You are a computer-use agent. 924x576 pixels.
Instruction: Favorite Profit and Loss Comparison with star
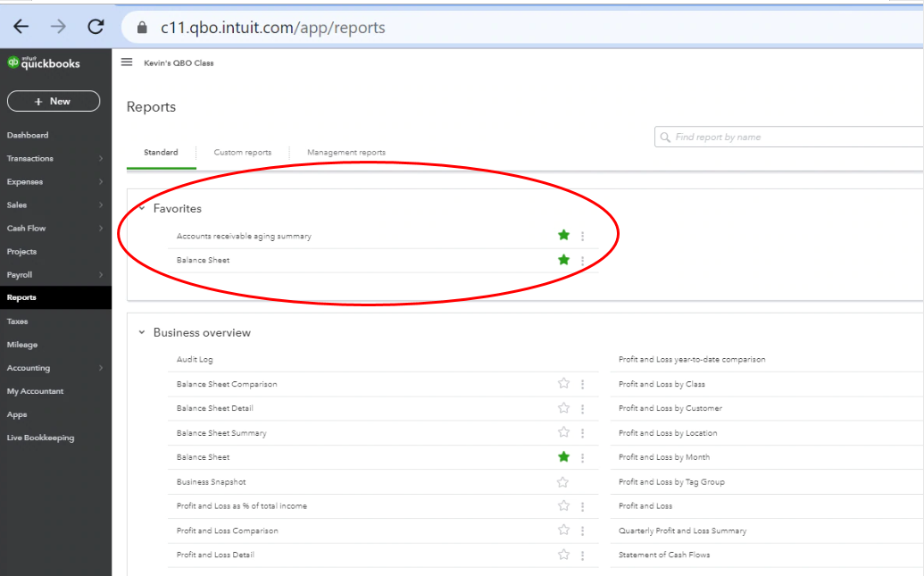563,530
